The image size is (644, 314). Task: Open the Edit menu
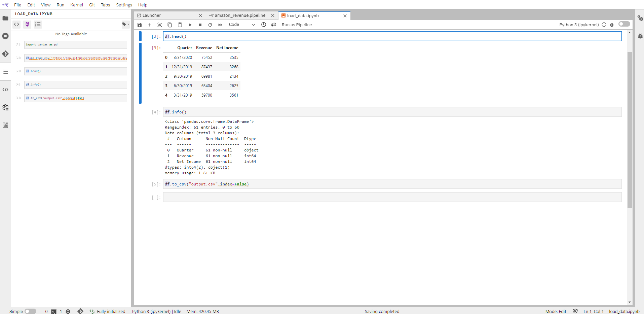tap(31, 5)
